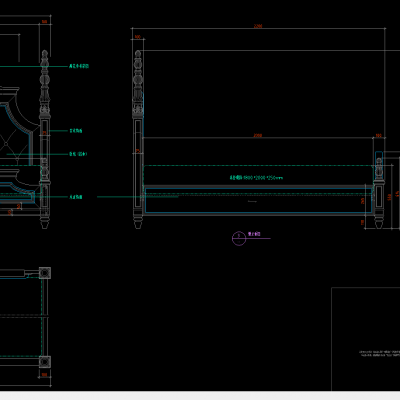Pick the lower square post cap in plan view
The image size is (400, 400).
(45, 362)
